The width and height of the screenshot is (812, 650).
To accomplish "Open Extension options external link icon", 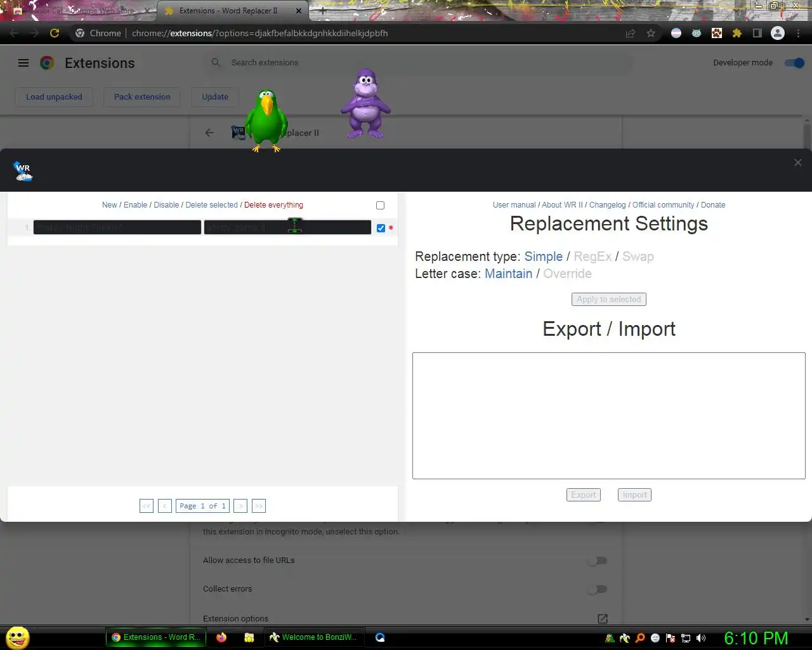I will (603, 618).
